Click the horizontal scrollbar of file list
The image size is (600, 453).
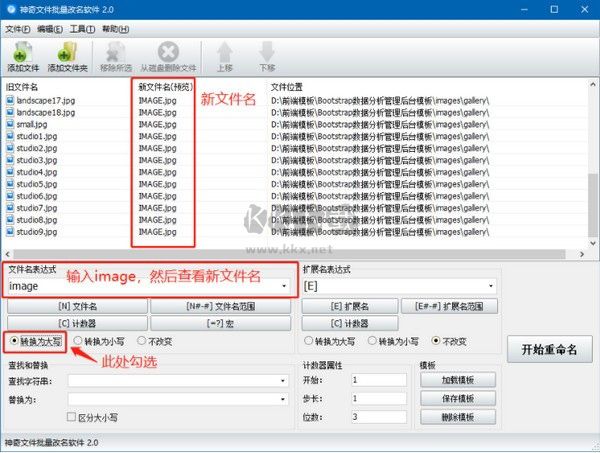[x=289, y=254]
